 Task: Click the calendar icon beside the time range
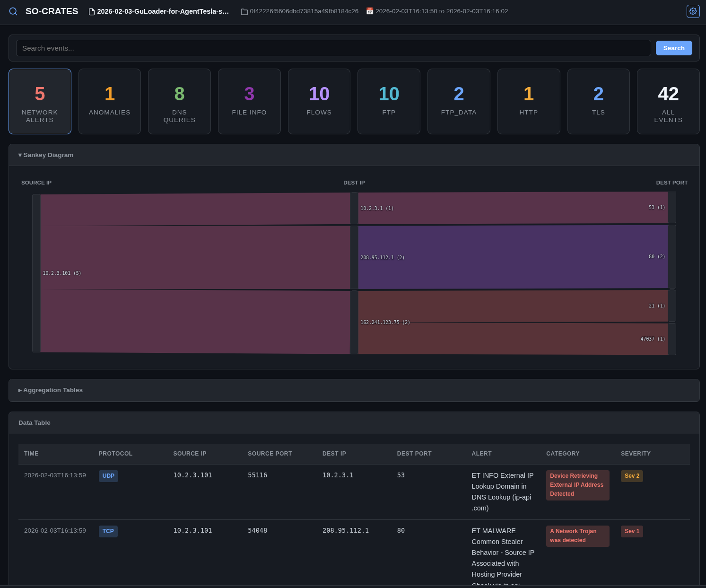click(x=370, y=11)
